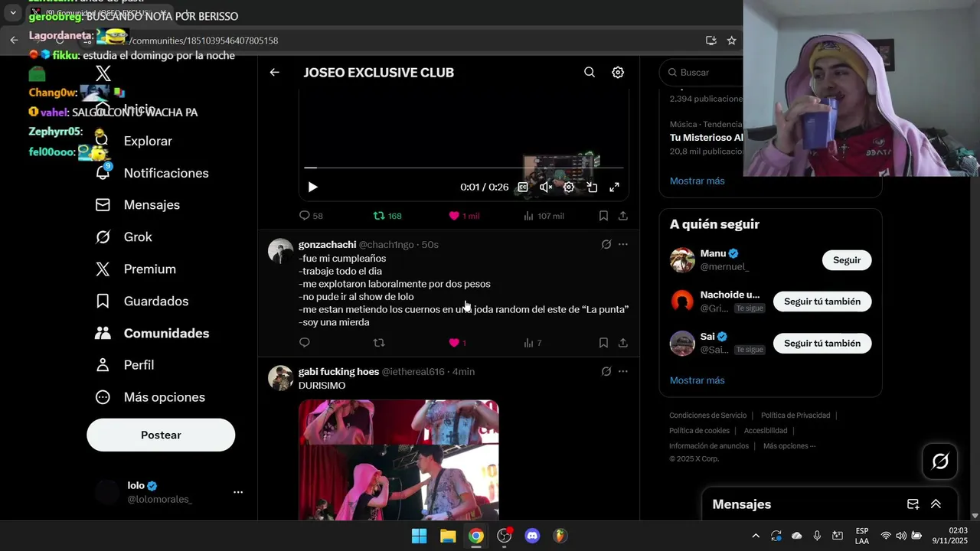
Task: Open Condiciones de Servicio link
Action: tap(707, 416)
